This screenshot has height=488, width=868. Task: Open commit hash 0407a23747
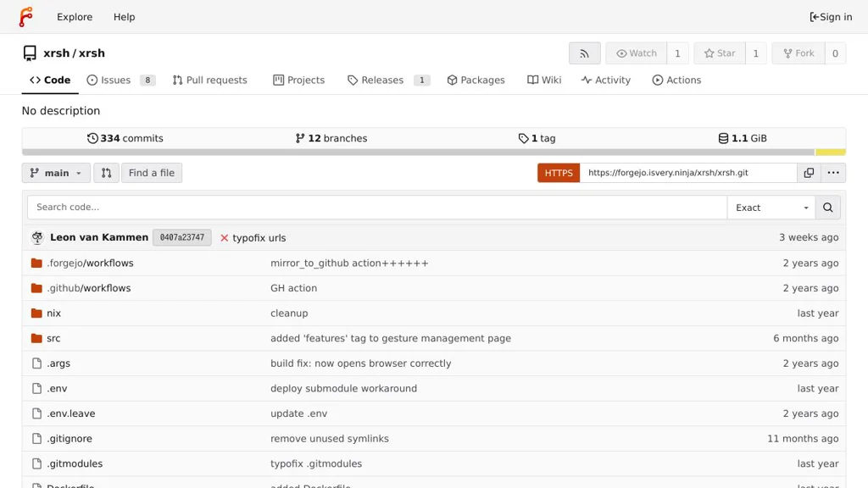[182, 237]
